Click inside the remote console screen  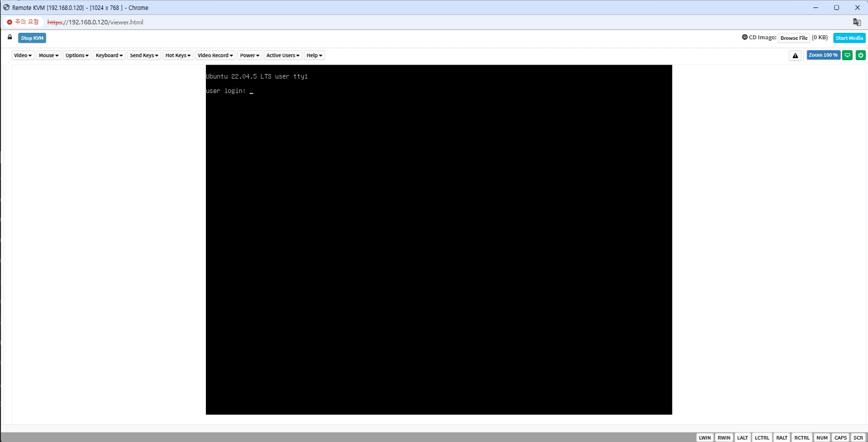tap(439, 240)
